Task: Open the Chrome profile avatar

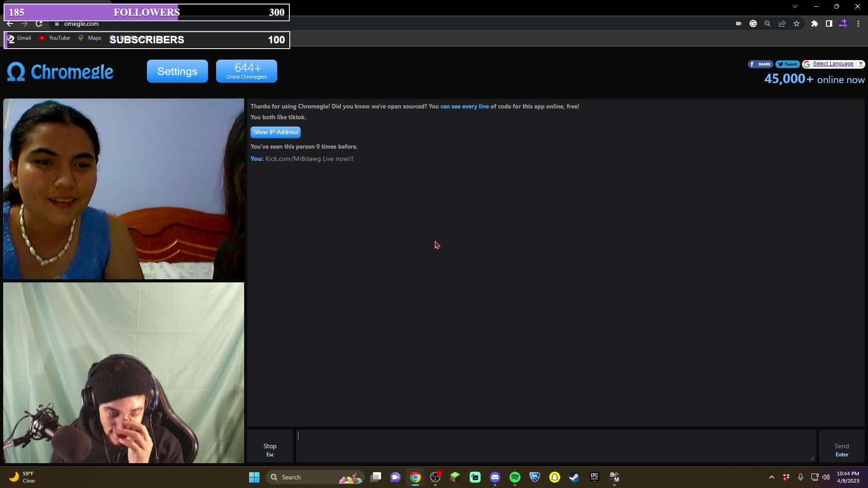Action: [x=844, y=23]
